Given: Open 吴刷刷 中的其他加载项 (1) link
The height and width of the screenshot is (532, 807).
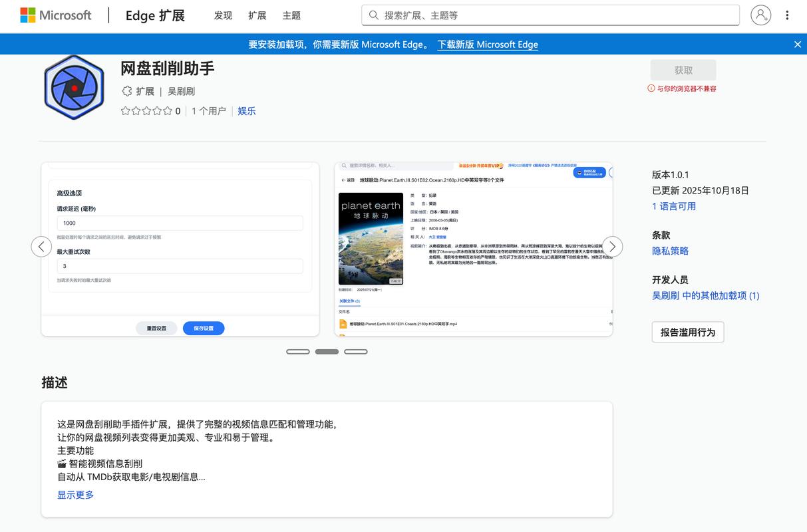Looking at the screenshot, I should click(706, 295).
